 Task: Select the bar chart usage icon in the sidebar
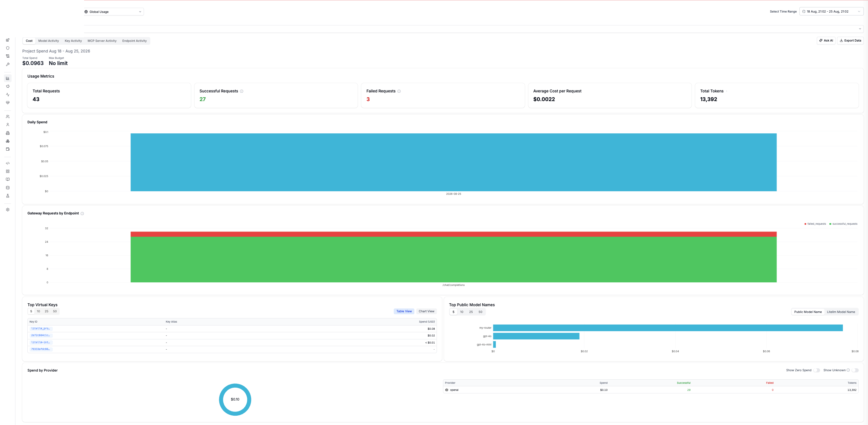pos(8,78)
